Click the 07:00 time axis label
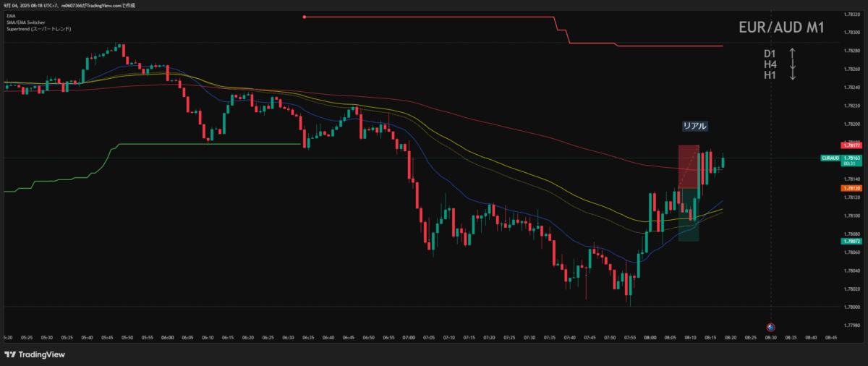Image resolution: width=868 pixels, height=366 pixels. pos(409,337)
